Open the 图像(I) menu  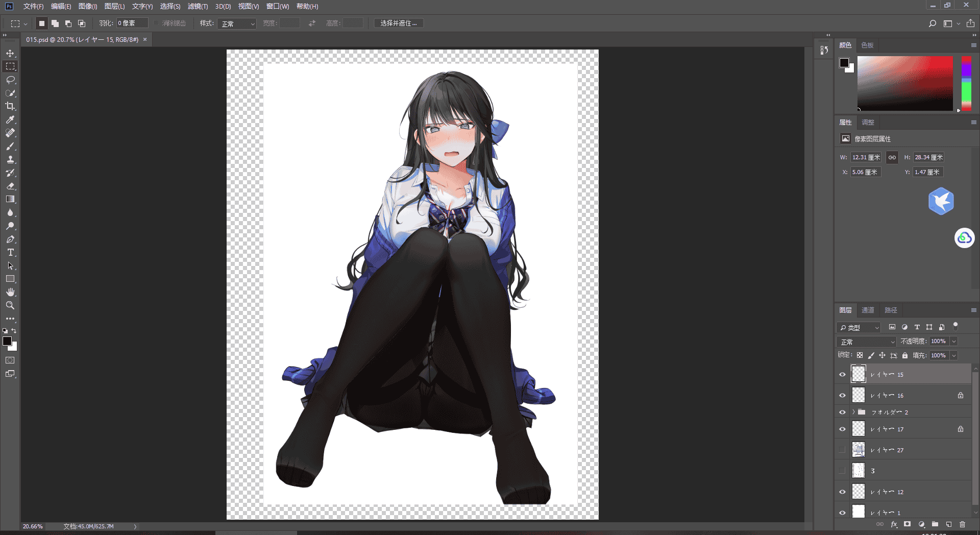(88, 6)
